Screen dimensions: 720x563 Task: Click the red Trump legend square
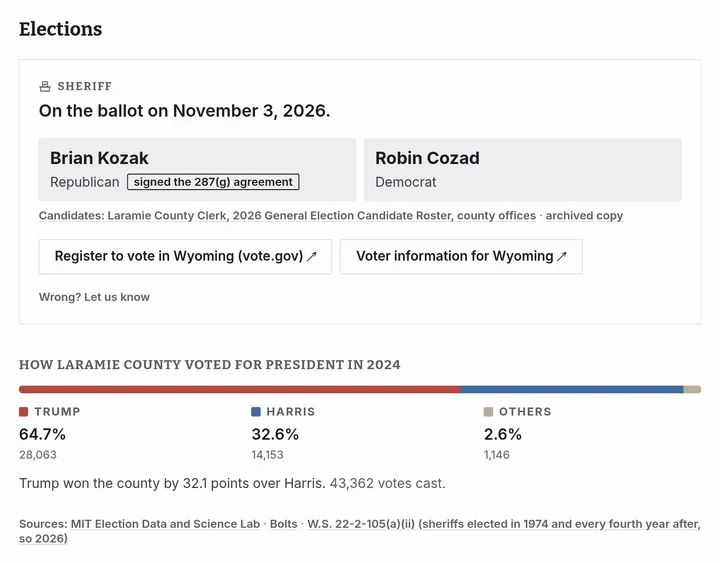click(24, 411)
